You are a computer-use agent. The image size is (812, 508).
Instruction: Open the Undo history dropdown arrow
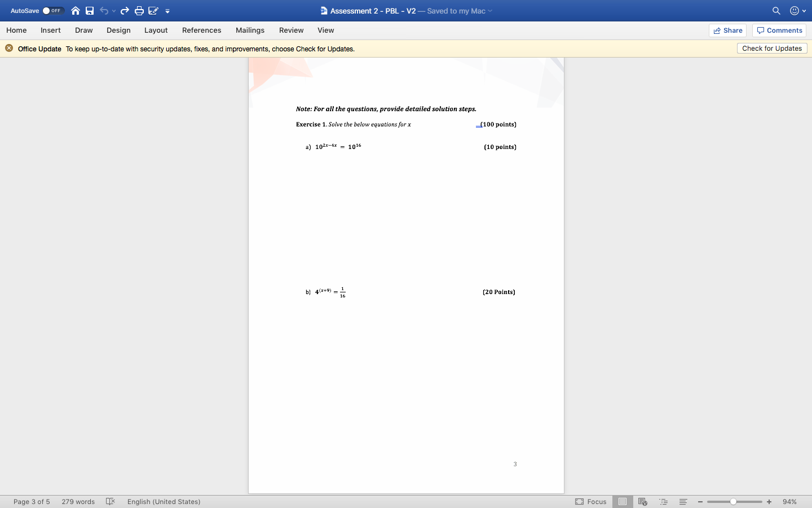coord(114,11)
